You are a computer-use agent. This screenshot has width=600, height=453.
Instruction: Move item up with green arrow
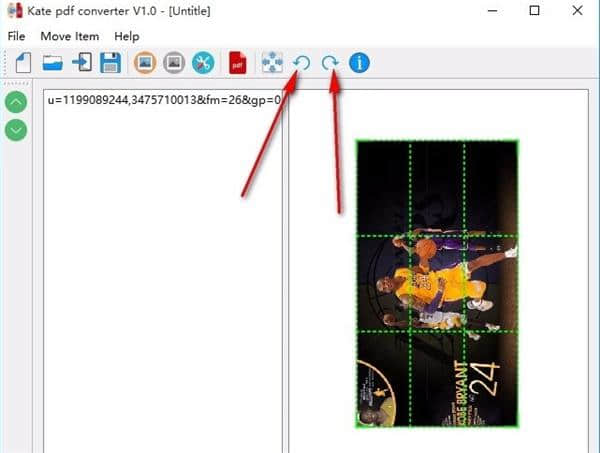16,102
